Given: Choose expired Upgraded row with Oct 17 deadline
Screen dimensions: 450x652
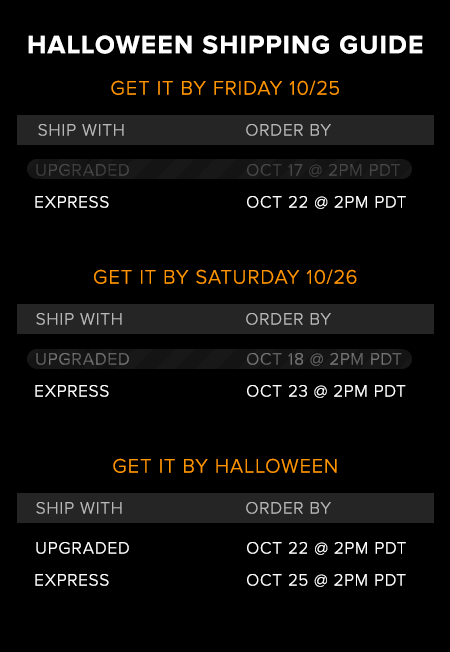Looking at the screenshot, I should [x=220, y=170].
